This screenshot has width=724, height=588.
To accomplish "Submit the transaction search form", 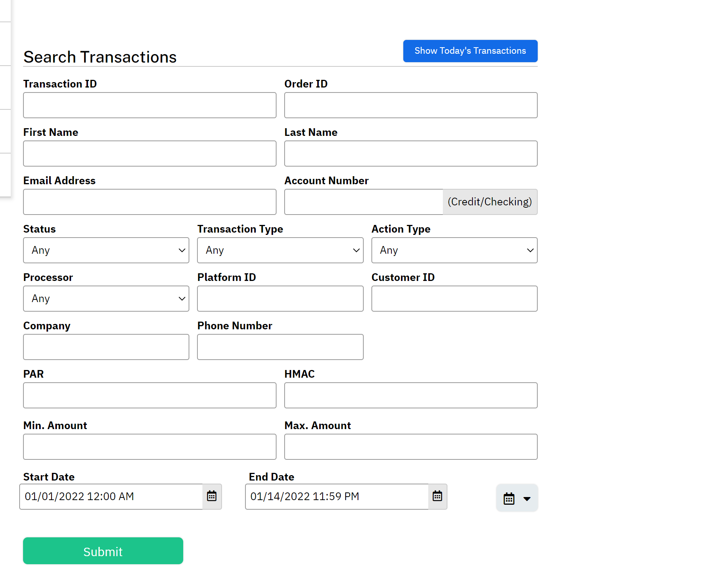I will (103, 551).
